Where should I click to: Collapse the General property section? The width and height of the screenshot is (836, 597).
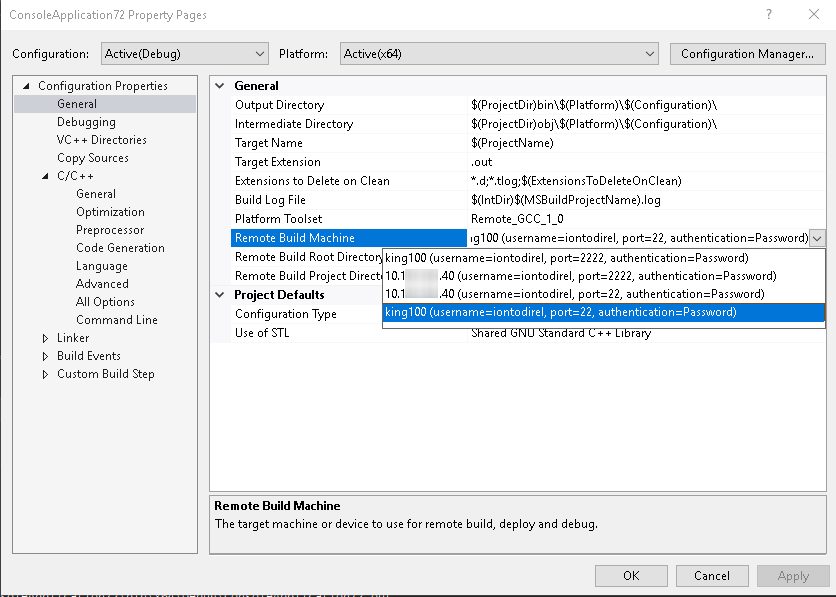coord(221,85)
